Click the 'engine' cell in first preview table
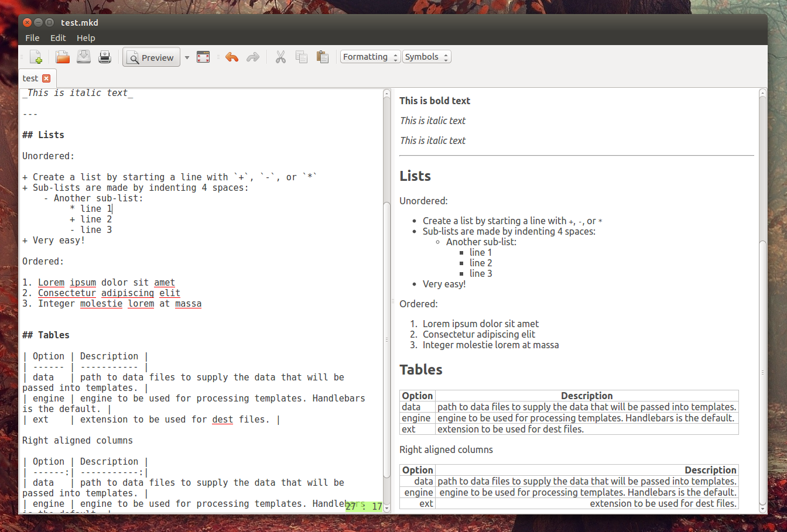Screen dimensions: 787x532 tap(416, 418)
